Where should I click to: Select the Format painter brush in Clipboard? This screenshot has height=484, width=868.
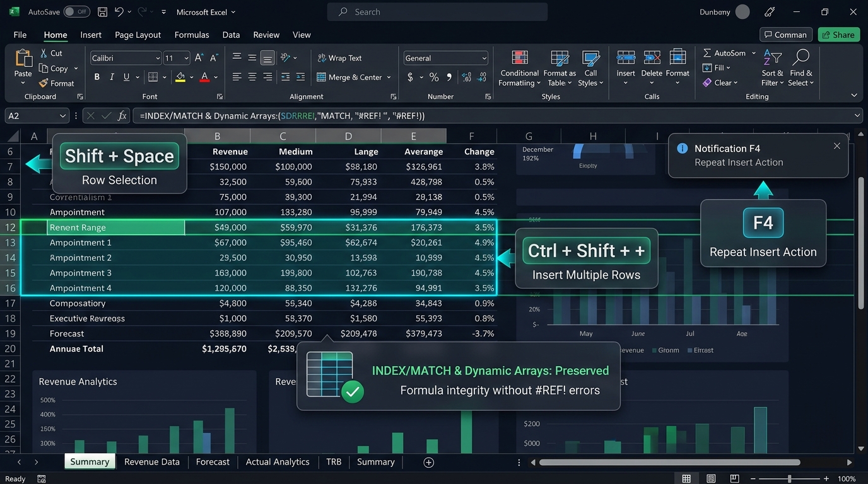[44, 83]
